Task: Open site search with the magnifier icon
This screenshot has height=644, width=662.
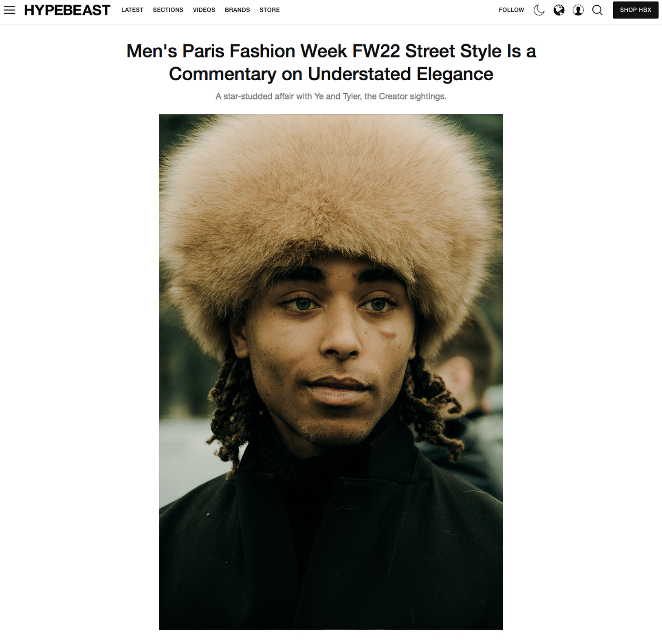Action: pyautogui.click(x=598, y=10)
